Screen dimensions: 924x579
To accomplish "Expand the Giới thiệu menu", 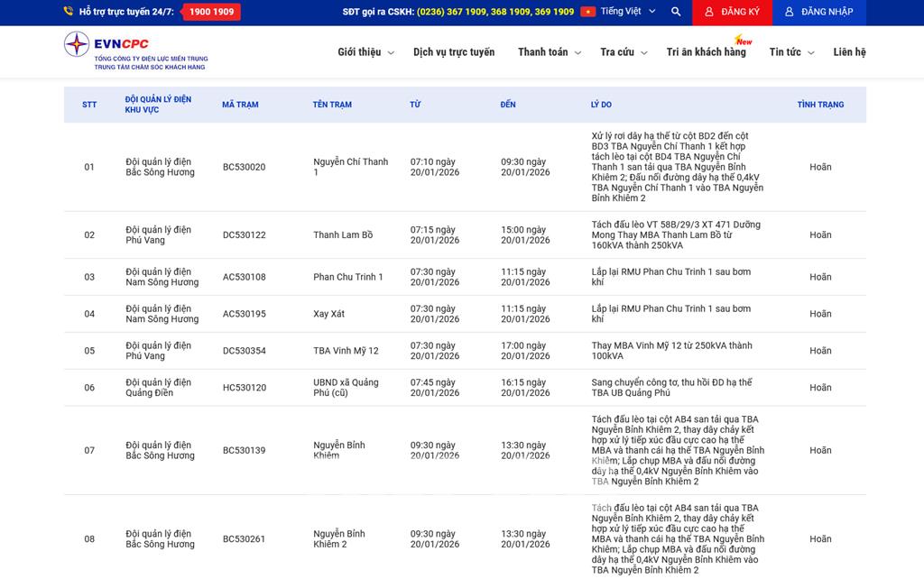I will (365, 52).
